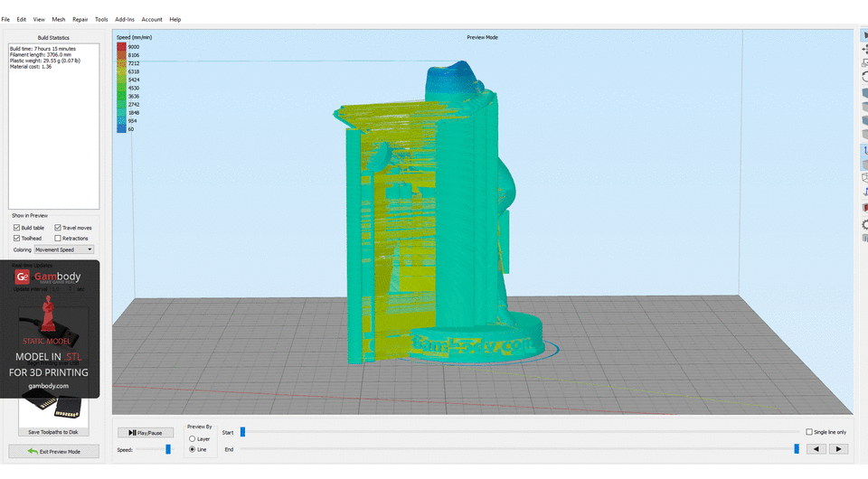The height and width of the screenshot is (479, 868).
Task: Click the step-forward right arrow button
Action: (838, 449)
